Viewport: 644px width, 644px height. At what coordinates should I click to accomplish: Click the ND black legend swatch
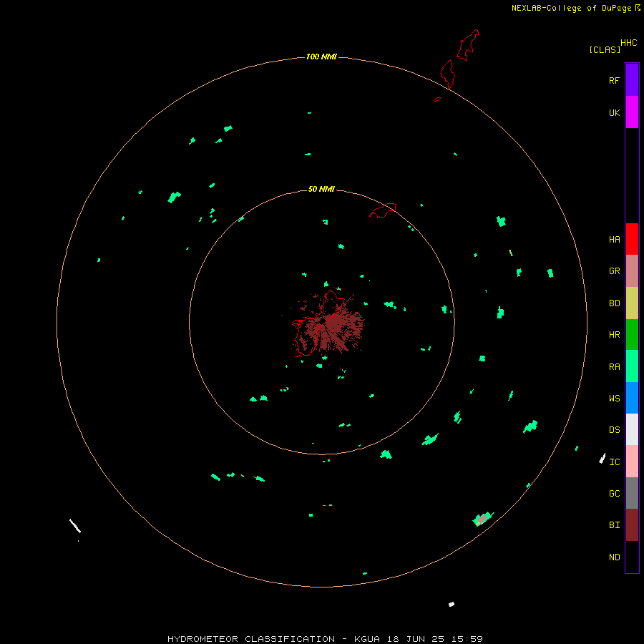[x=632, y=557]
